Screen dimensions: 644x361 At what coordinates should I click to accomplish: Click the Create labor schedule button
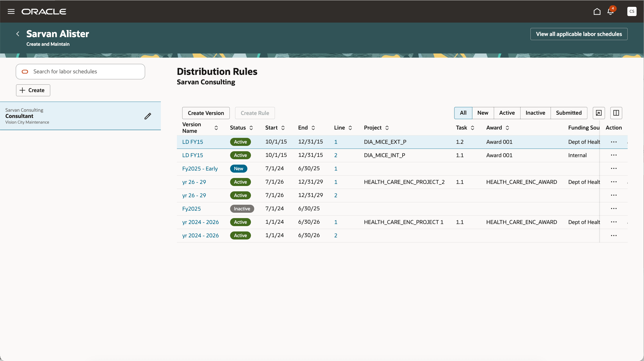tap(33, 90)
